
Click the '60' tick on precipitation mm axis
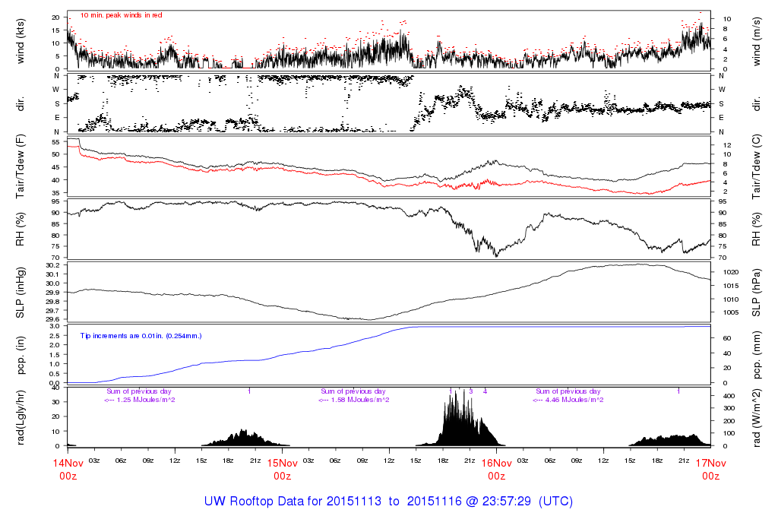[x=727, y=338]
